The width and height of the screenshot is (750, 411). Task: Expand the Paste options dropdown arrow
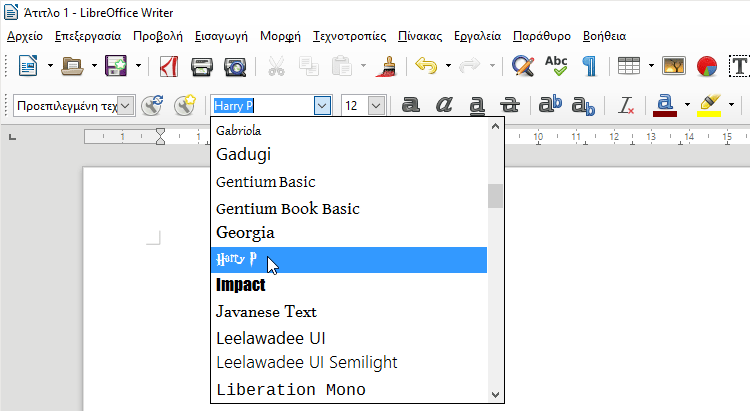[x=364, y=66]
